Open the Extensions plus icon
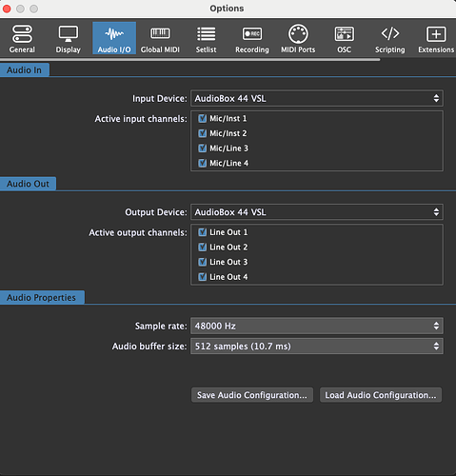This screenshot has height=476, width=456. pyautogui.click(x=436, y=34)
